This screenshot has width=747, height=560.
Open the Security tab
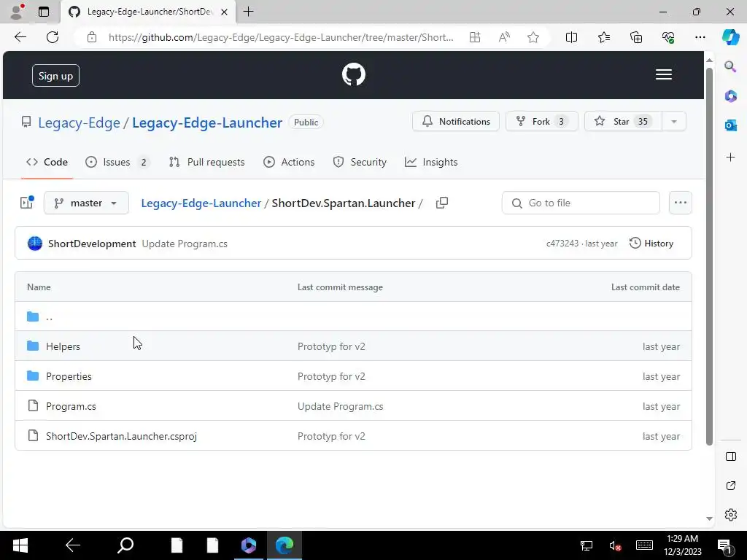tap(360, 162)
